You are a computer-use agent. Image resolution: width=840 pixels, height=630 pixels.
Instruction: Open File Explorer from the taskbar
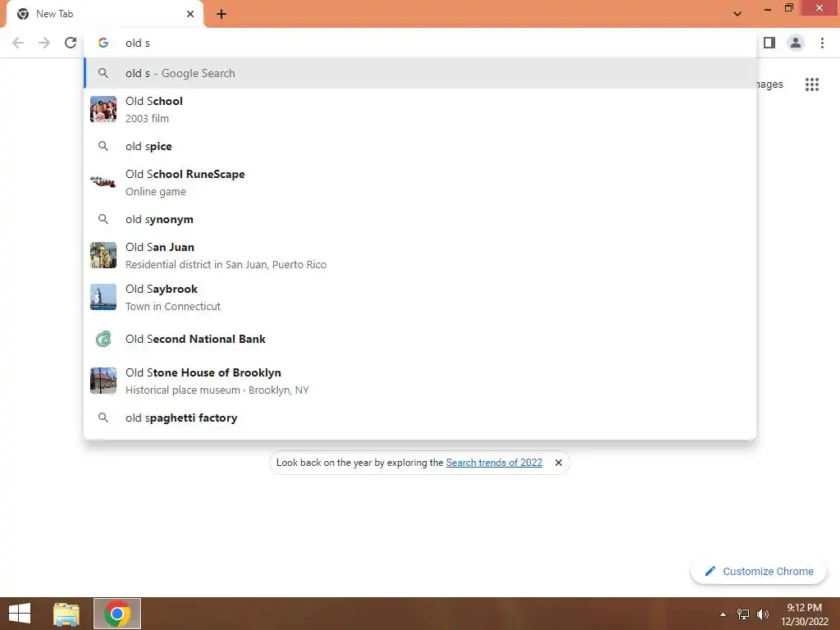(66, 614)
